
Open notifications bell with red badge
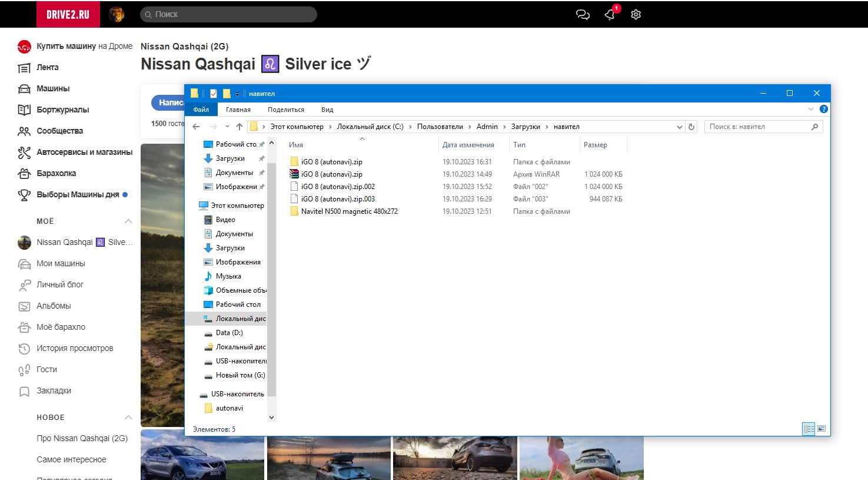(x=610, y=15)
